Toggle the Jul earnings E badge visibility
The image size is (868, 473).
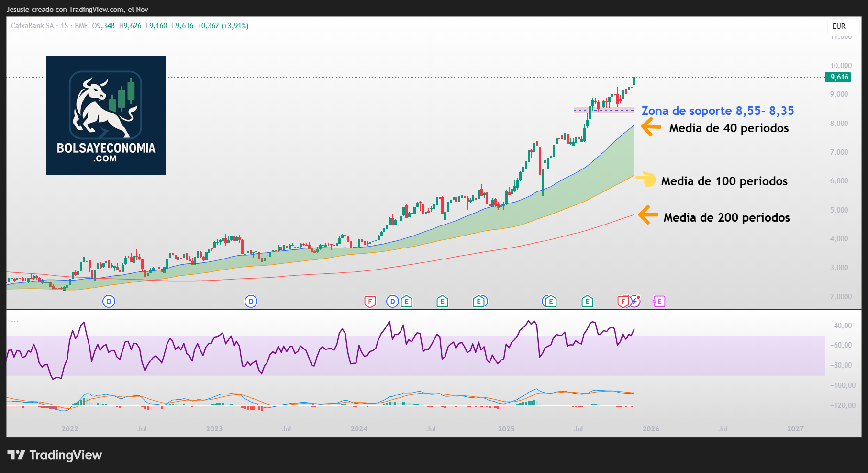586,302
